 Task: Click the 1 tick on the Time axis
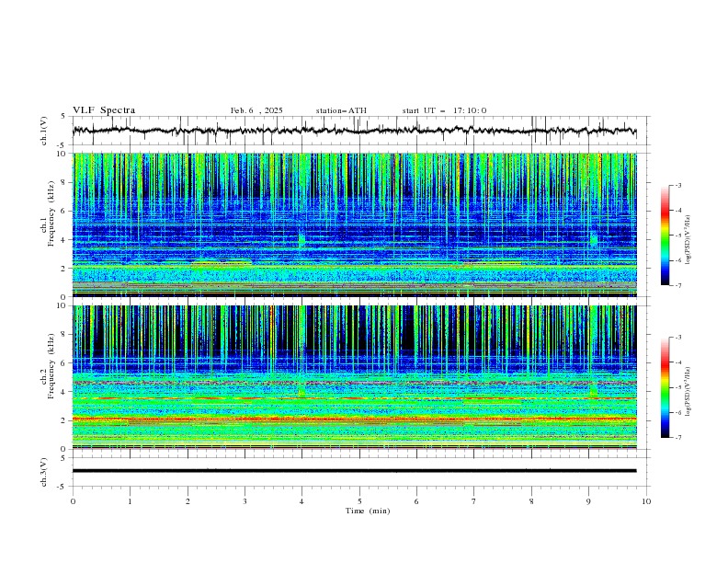click(x=130, y=501)
